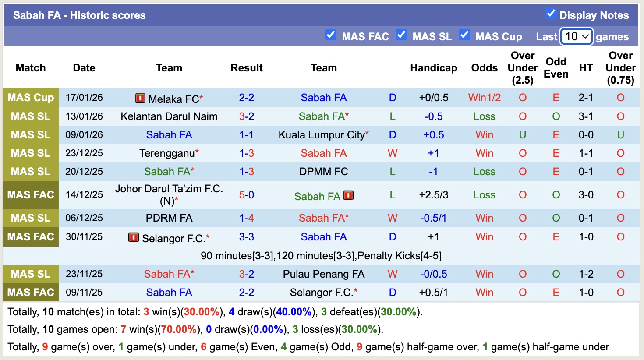Screen dimensions: 644x360
Task: Open the Last games count dropdown
Action: (x=576, y=36)
